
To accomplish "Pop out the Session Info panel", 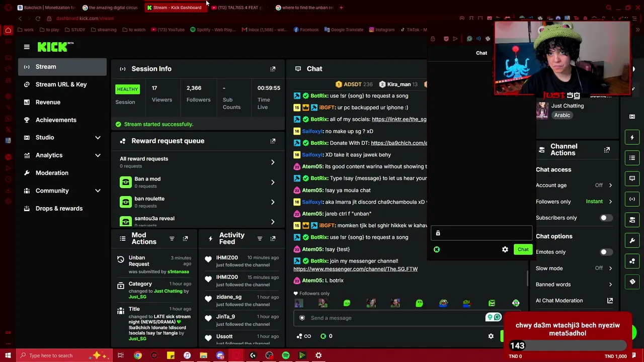I will click(x=273, y=69).
